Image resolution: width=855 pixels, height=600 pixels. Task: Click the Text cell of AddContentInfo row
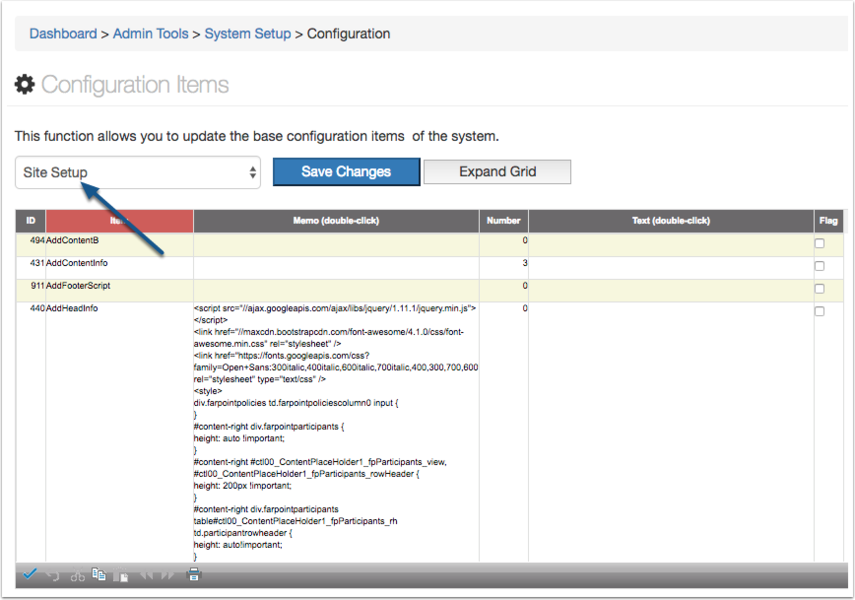(671, 267)
